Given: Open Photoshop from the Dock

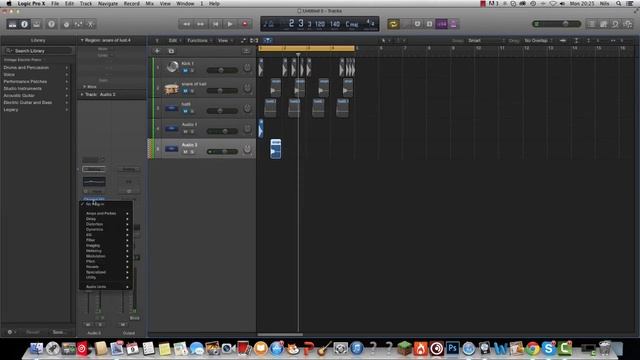Looking at the screenshot, I should tap(453, 348).
